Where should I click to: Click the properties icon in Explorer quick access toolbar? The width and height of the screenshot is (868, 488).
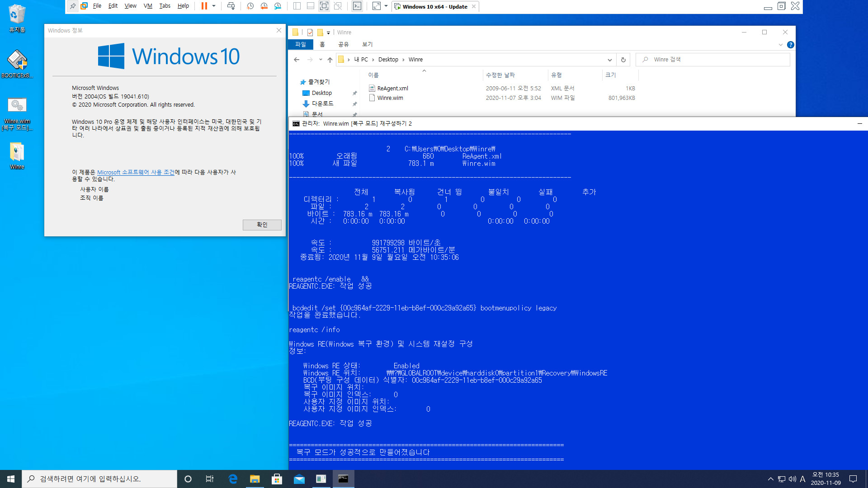pyautogui.click(x=310, y=32)
